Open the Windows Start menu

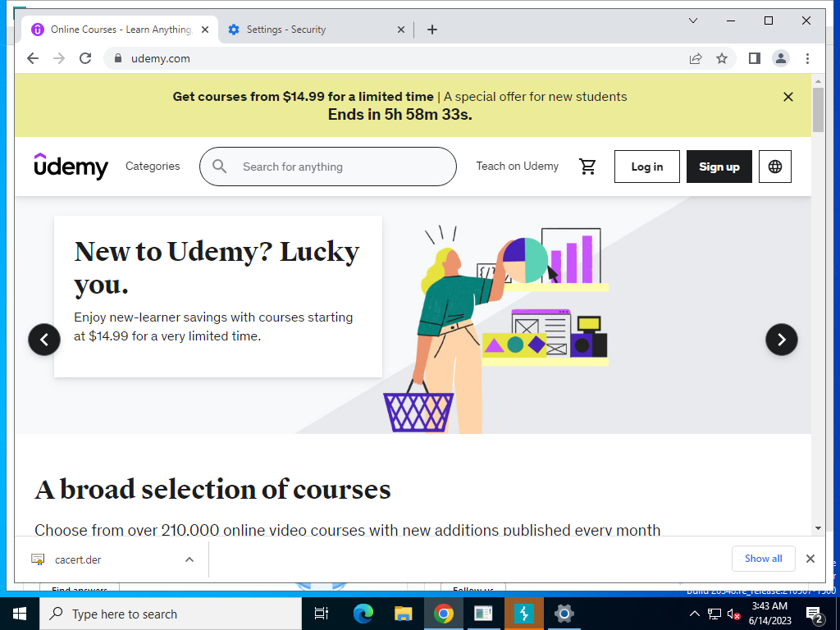[20, 614]
